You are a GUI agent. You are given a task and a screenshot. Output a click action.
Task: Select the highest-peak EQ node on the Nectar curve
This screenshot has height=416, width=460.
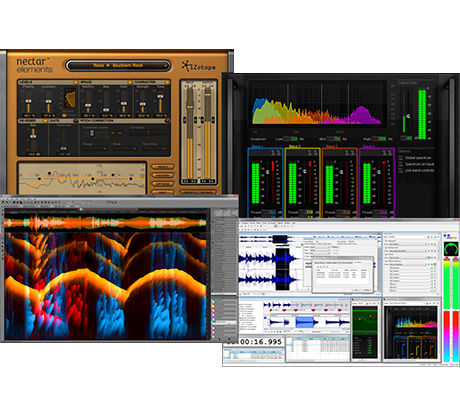coord(50,173)
